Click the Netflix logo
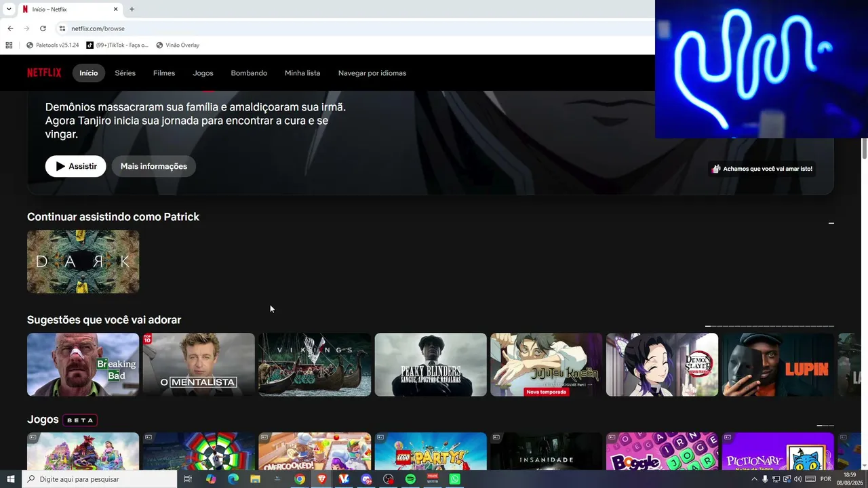Viewport: 868px width, 488px height. click(x=44, y=73)
